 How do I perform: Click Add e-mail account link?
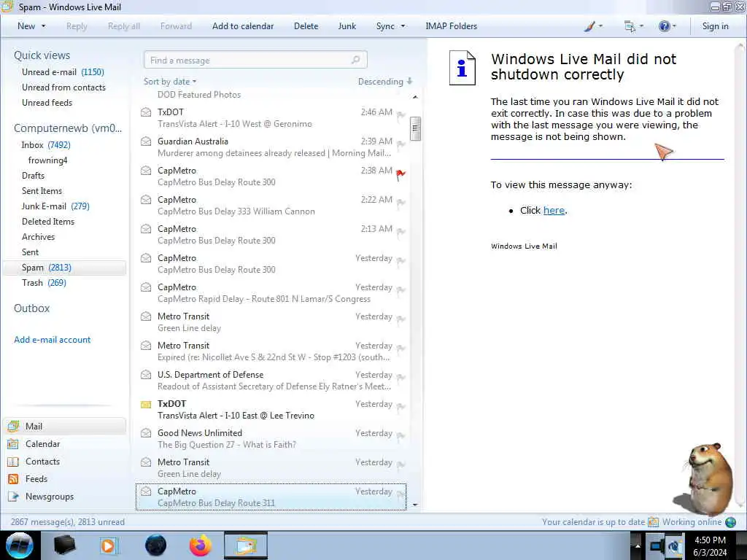click(x=53, y=340)
